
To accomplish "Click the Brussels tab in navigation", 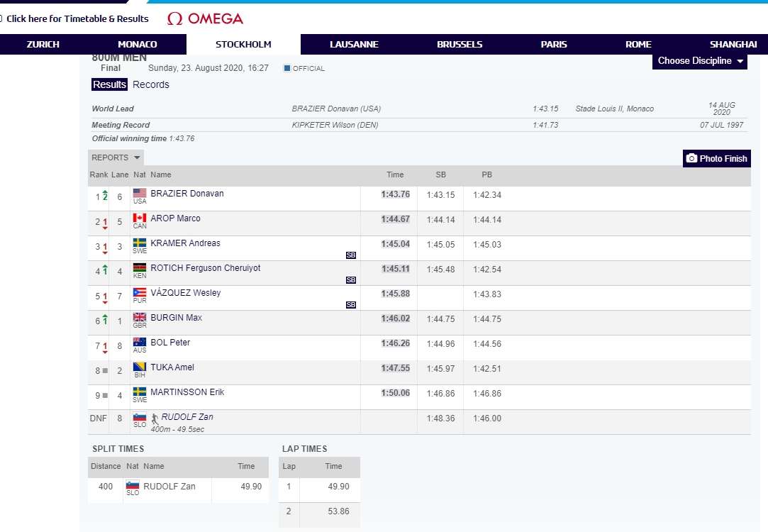I will (460, 44).
